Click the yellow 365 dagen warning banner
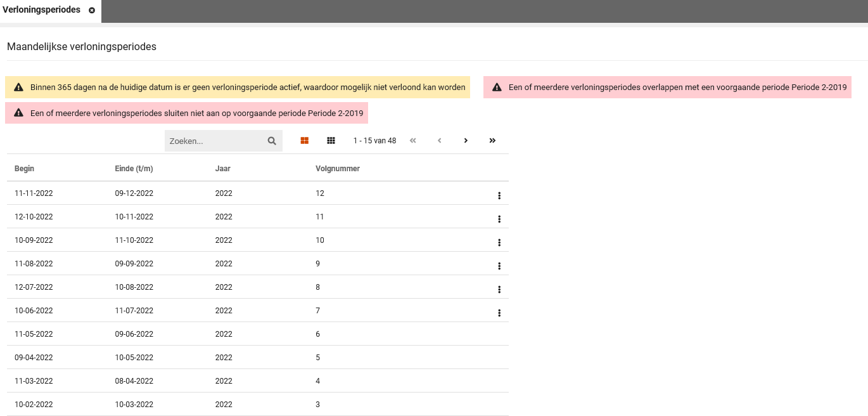868x416 pixels. pos(238,88)
